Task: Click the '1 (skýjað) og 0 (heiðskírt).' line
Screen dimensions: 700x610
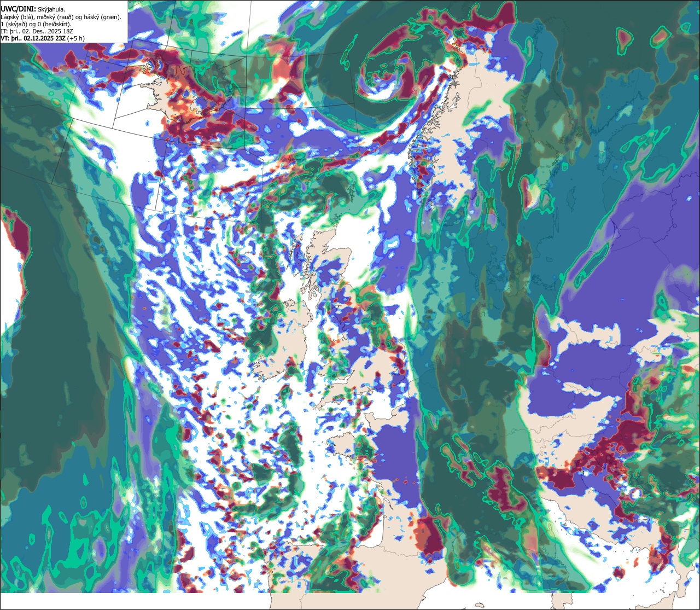Action: pyautogui.click(x=36, y=24)
